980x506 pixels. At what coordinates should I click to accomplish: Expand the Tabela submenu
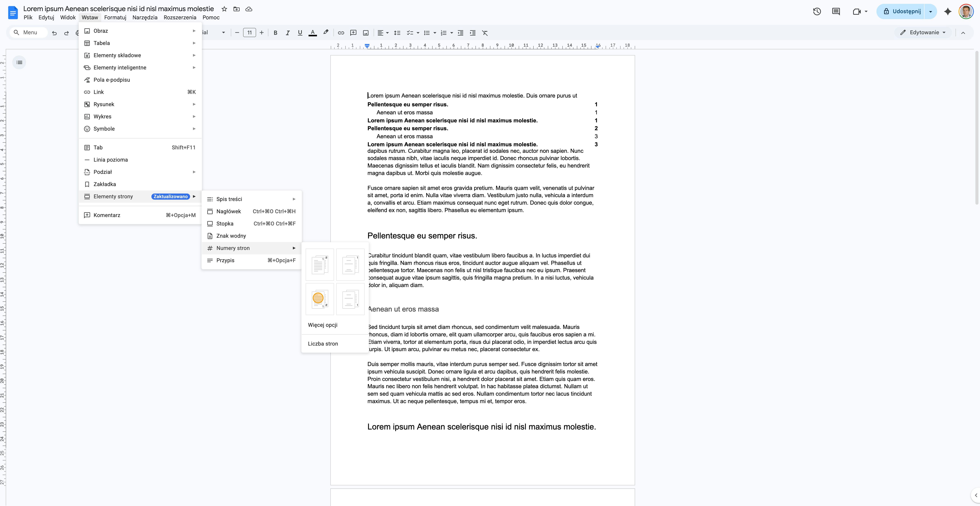pos(140,43)
